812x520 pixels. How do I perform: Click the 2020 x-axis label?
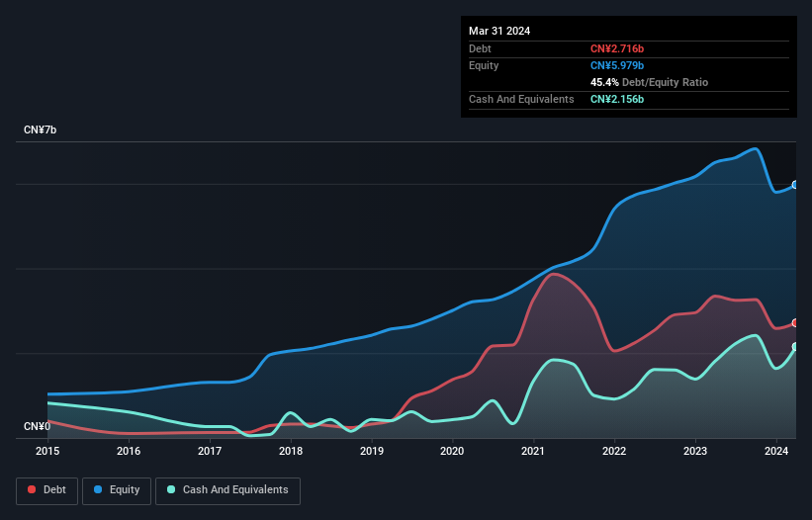point(452,451)
